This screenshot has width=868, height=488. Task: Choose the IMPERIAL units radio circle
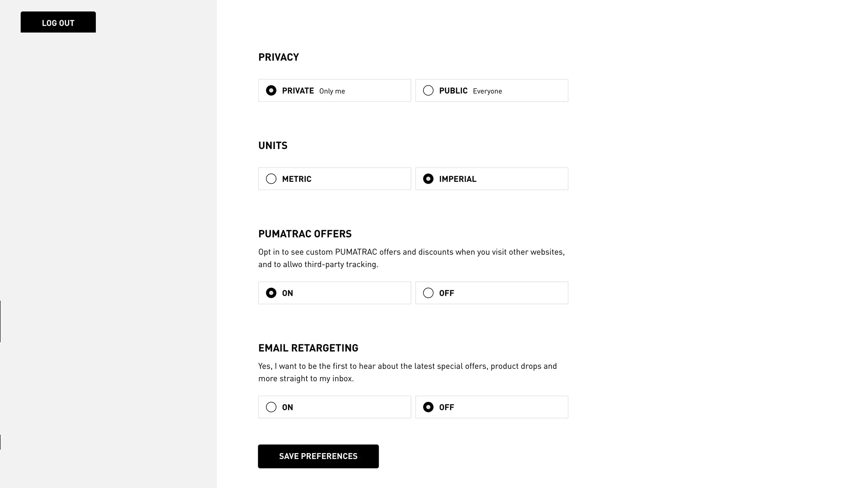click(428, 179)
